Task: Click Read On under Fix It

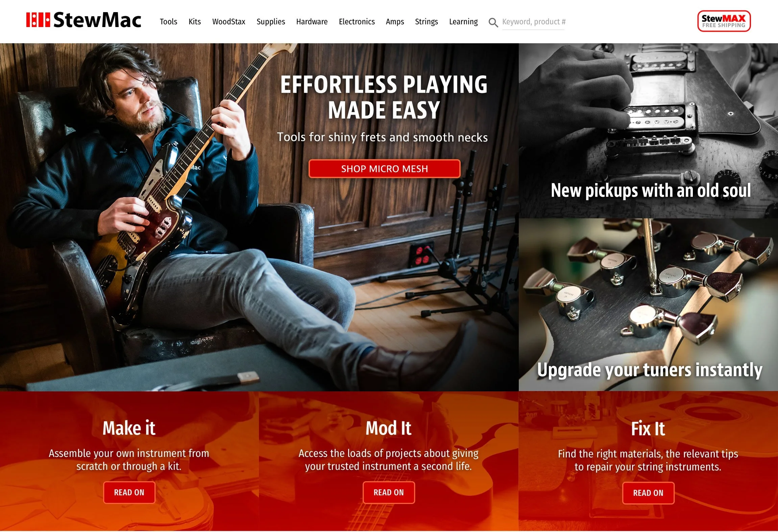Action: pyautogui.click(x=648, y=493)
